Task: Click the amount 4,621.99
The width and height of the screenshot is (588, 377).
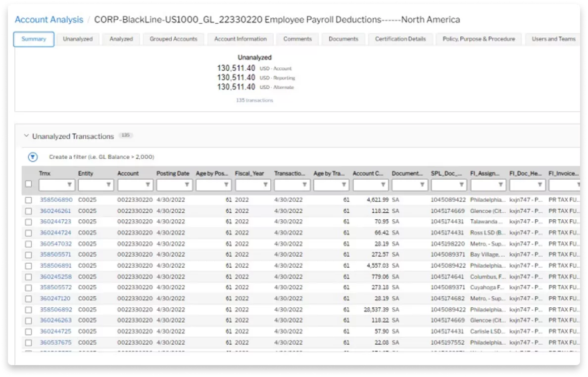Action: (378, 200)
